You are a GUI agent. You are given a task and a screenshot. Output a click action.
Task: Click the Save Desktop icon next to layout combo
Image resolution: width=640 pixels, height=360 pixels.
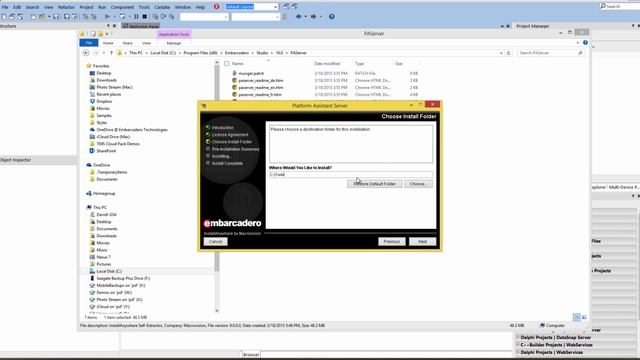click(x=286, y=7)
